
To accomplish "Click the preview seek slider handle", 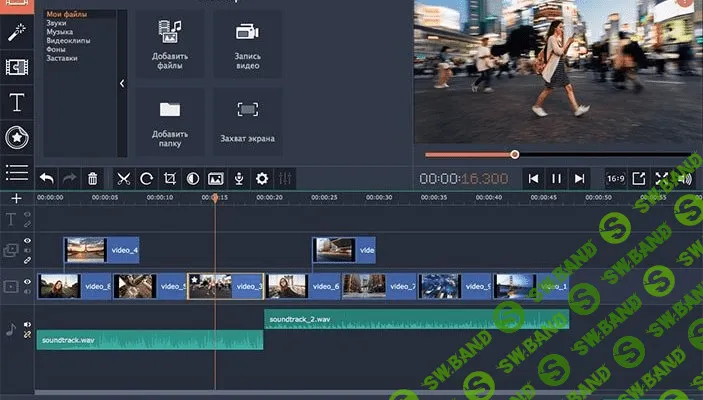I will 515,154.
